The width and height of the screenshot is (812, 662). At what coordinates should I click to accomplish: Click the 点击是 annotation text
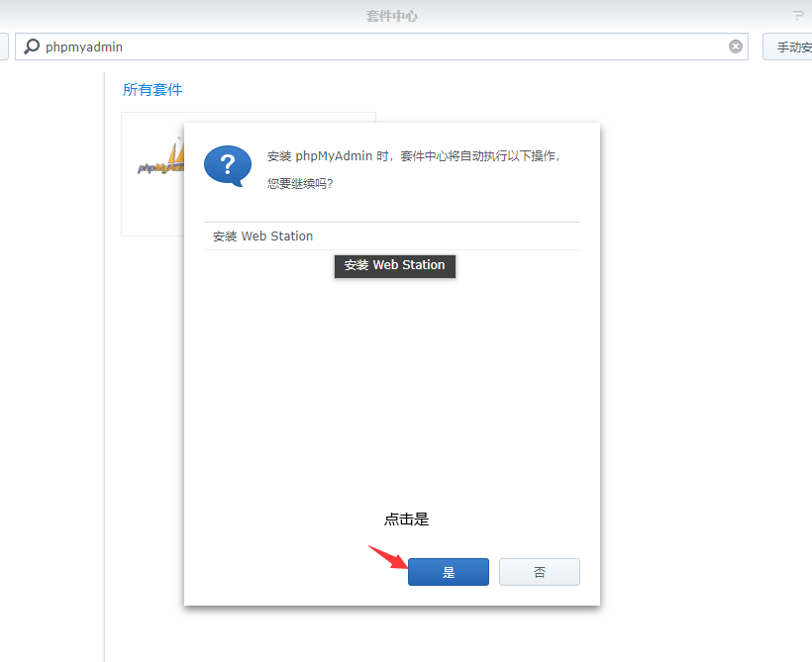pyautogui.click(x=405, y=519)
